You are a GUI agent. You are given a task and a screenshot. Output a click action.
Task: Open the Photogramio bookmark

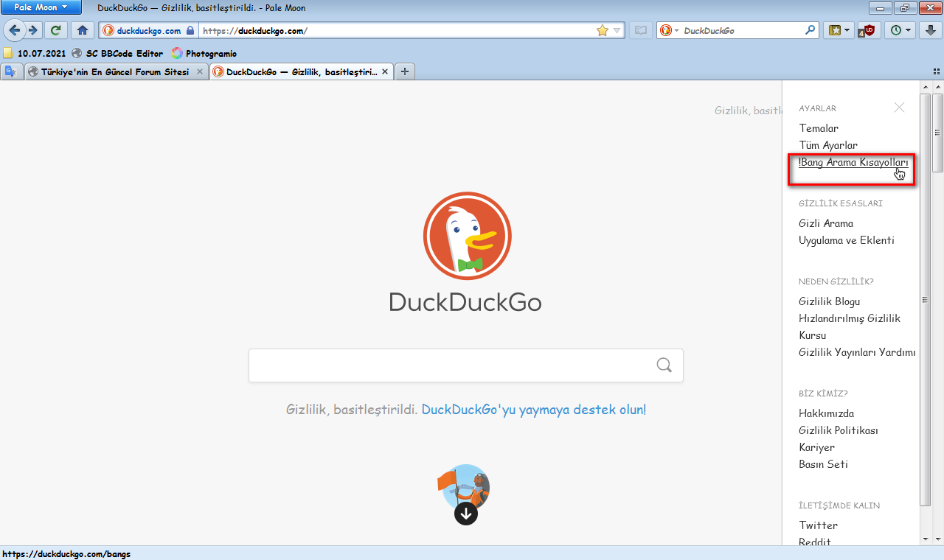(204, 53)
